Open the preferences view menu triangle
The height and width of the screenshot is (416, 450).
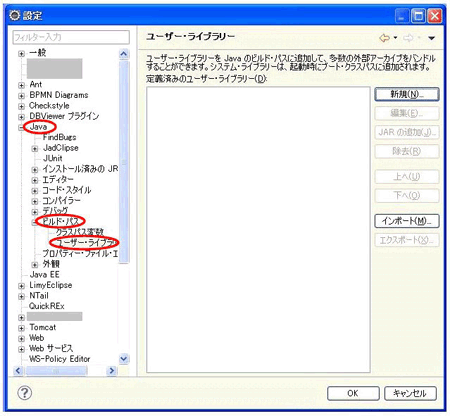point(432,38)
